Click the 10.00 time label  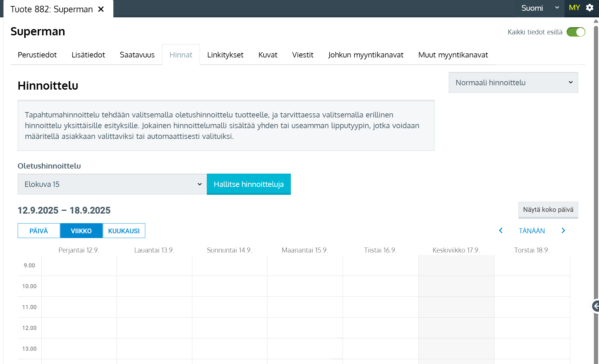pos(29,286)
